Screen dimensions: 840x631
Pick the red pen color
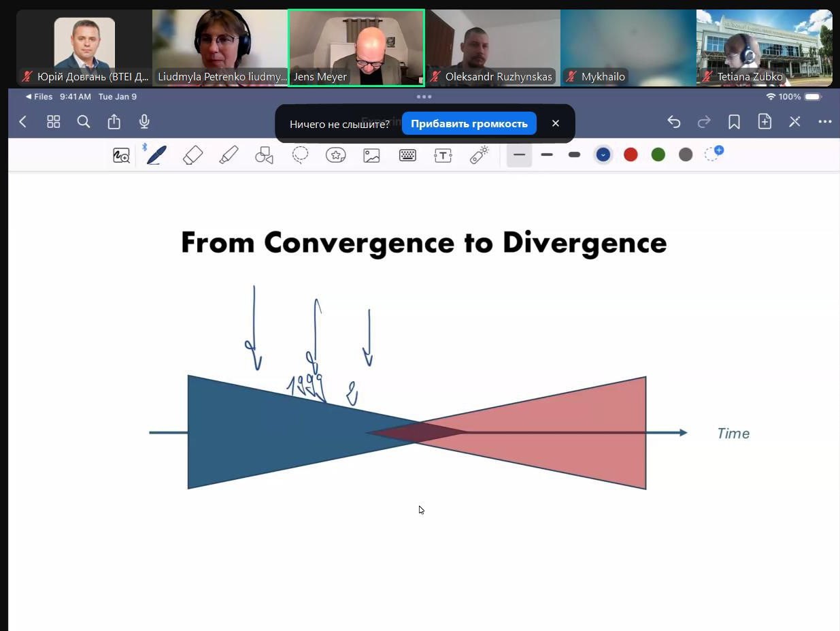631,155
